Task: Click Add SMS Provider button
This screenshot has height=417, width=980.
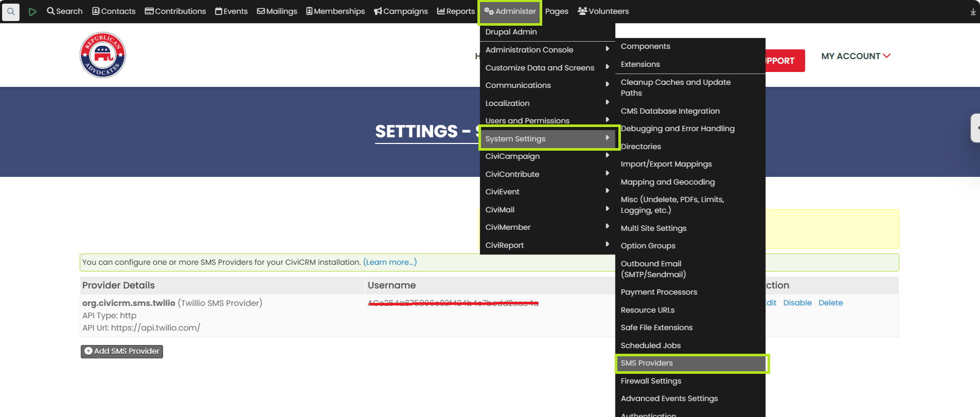Action: [122, 351]
